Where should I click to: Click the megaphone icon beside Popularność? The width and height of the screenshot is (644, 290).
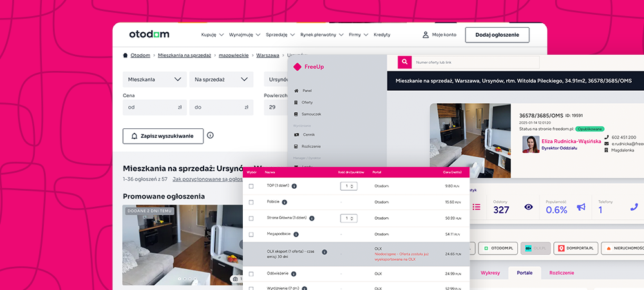(581, 207)
